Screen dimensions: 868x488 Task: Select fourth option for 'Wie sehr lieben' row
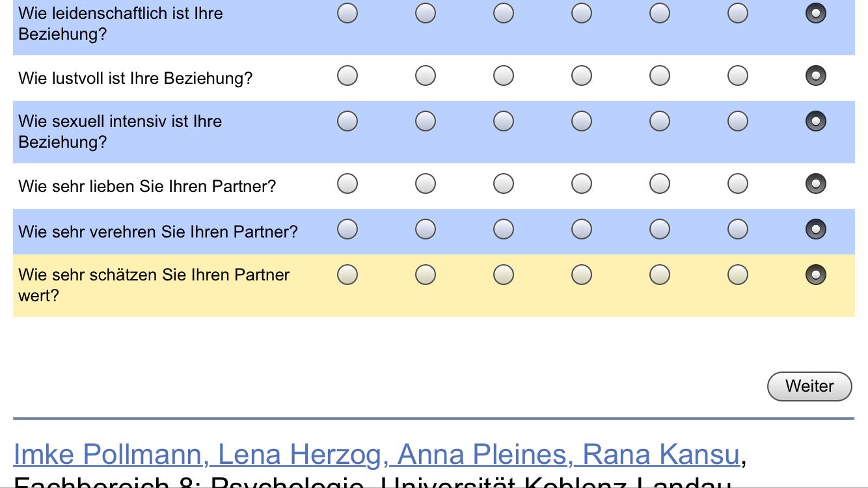582,184
